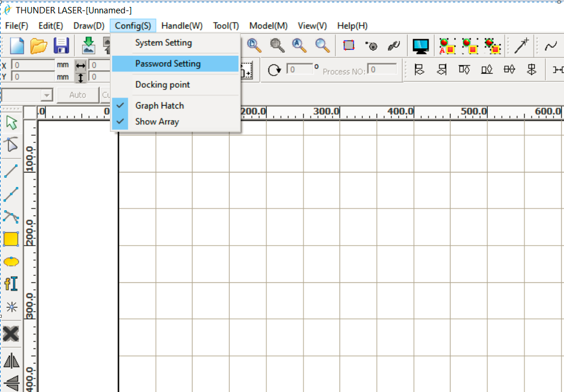Open the Help(H) menu
Viewport: 564px width, 392px height.
pos(352,26)
